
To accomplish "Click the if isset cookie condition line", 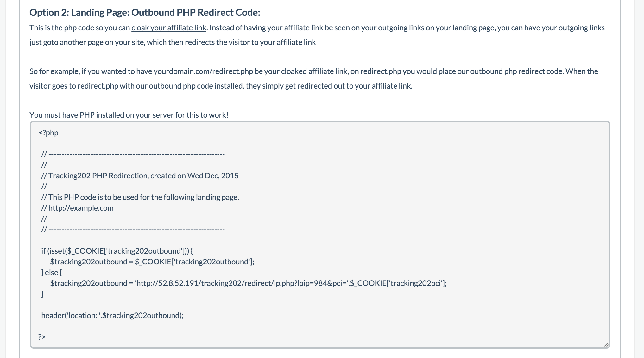I will pos(117,251).
